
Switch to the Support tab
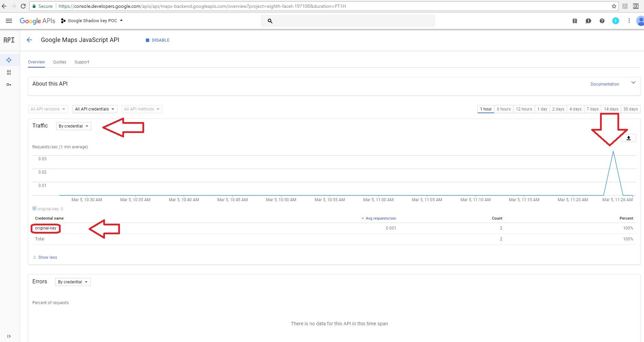tap(82, 62)
